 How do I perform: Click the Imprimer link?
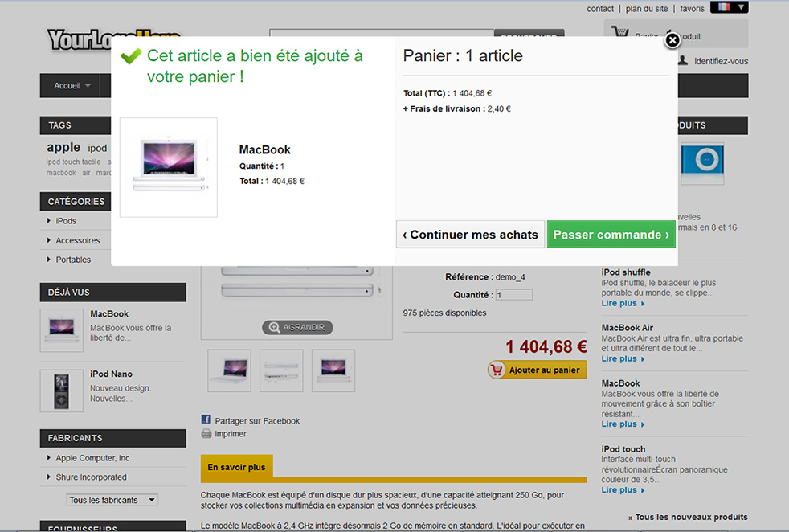[231, 434]
